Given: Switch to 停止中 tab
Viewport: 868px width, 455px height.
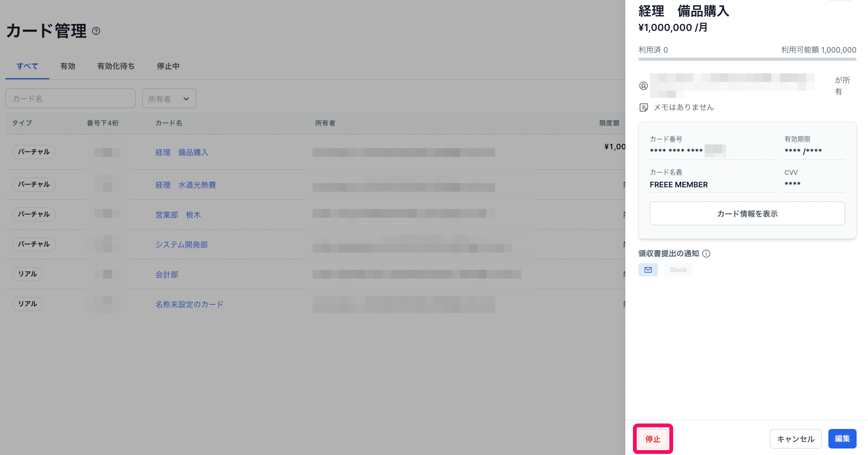Looking at the screenshot, I should (x=168, y=66).
